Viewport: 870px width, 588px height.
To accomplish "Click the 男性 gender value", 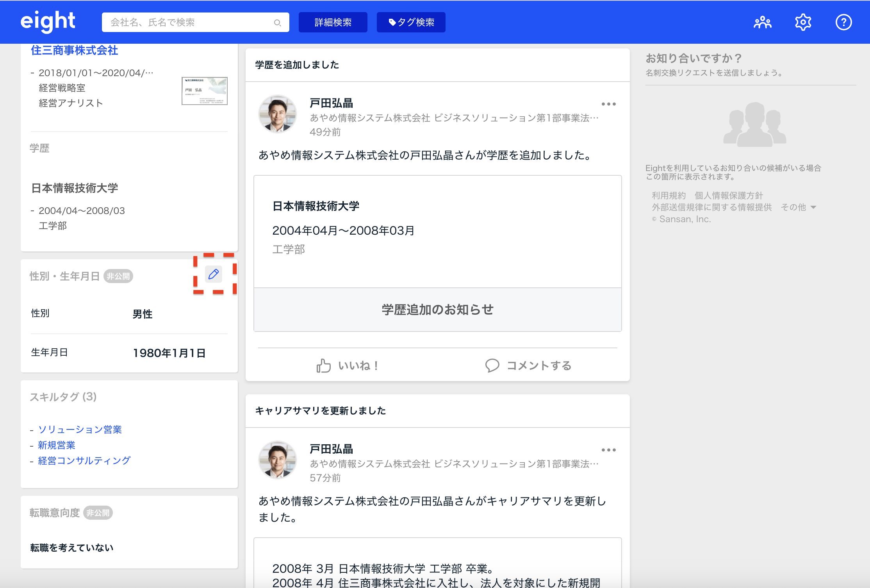I will tap(143, 314).
